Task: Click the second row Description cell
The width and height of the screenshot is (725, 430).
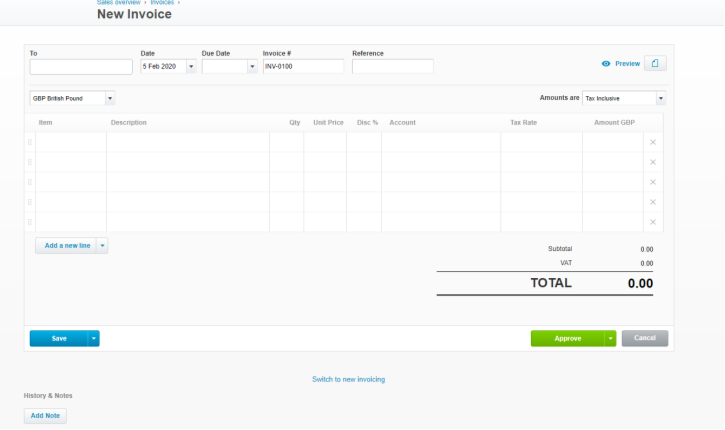Action: [188, 162]
